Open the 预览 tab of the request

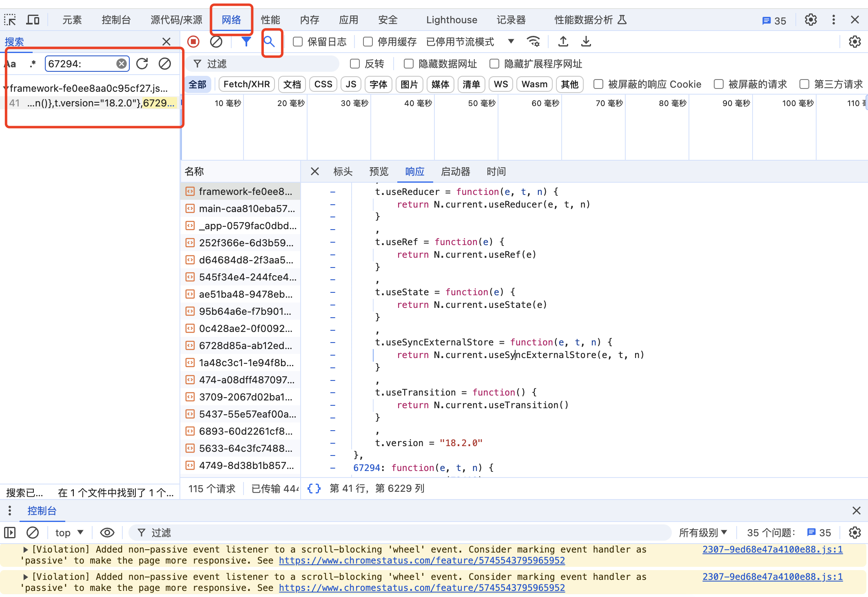pos(379,171)
